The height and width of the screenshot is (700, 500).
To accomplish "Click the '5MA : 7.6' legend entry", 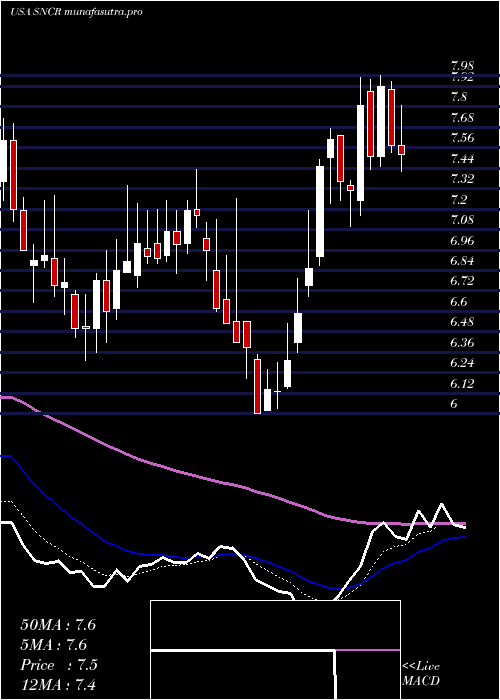I will point(54,645).
